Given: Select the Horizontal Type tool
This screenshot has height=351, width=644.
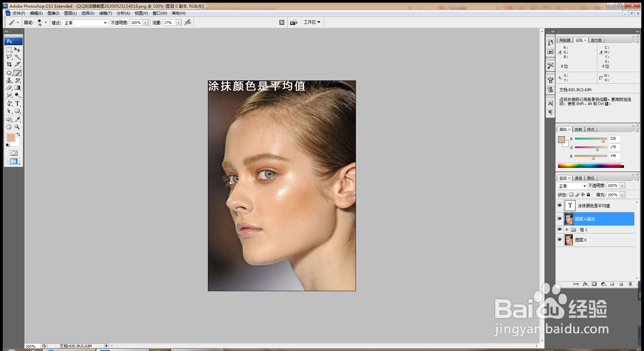Looking at the screenshot, I should (x=18, y=103).
